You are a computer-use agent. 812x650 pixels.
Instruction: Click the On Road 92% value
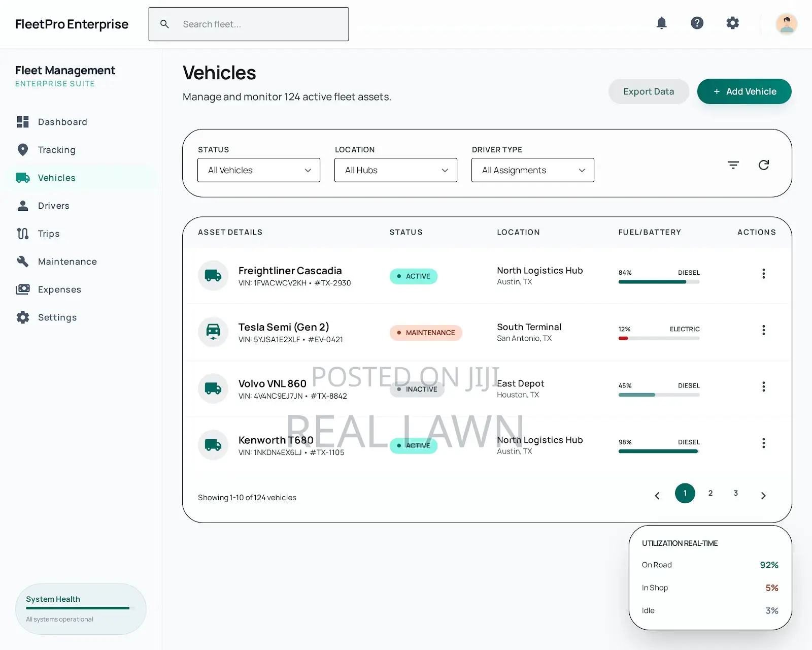769,565
